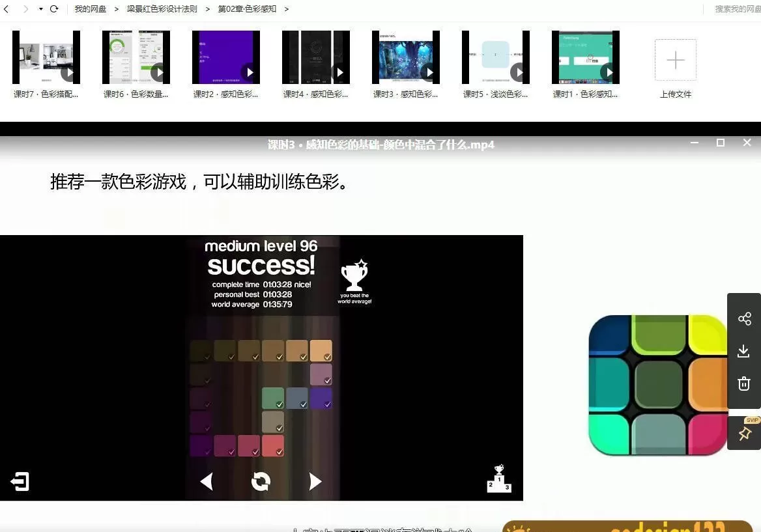This screenshot has height=532, width=761.
Task: Click the SVIP pin icon
Action: (x=744, y=432)
